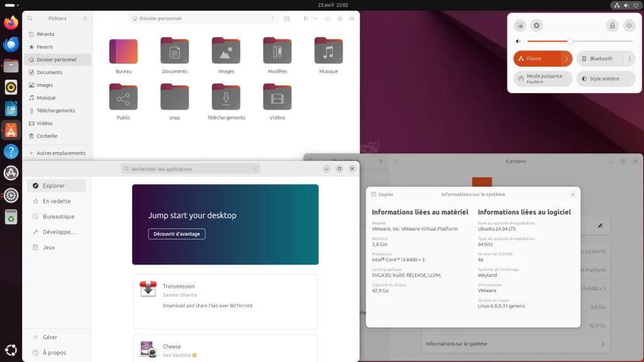Open the path bar three-dot menu
The height and width of the screenshot is (362, 644).
coord(273,18)
